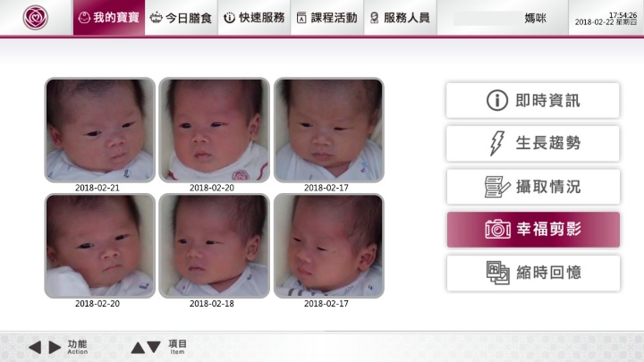644x362 pixels.
Task: Click the 縮時回憶 button
Action: point(533,273)
